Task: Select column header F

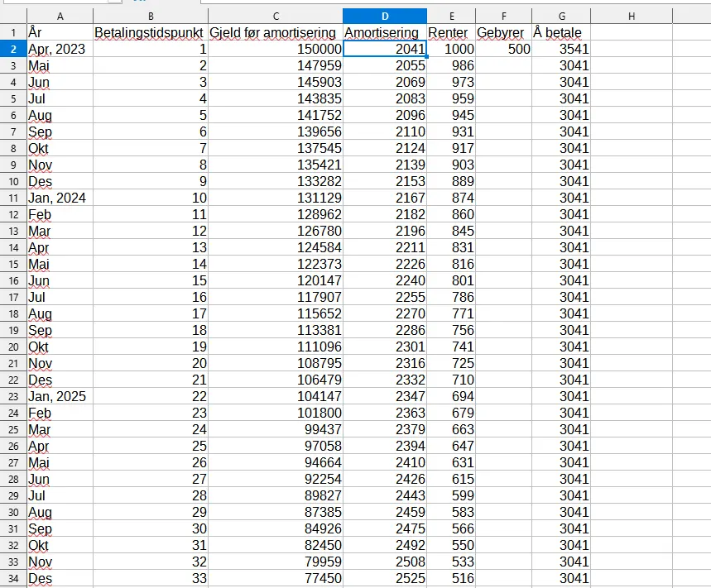Action: (504, 17)
